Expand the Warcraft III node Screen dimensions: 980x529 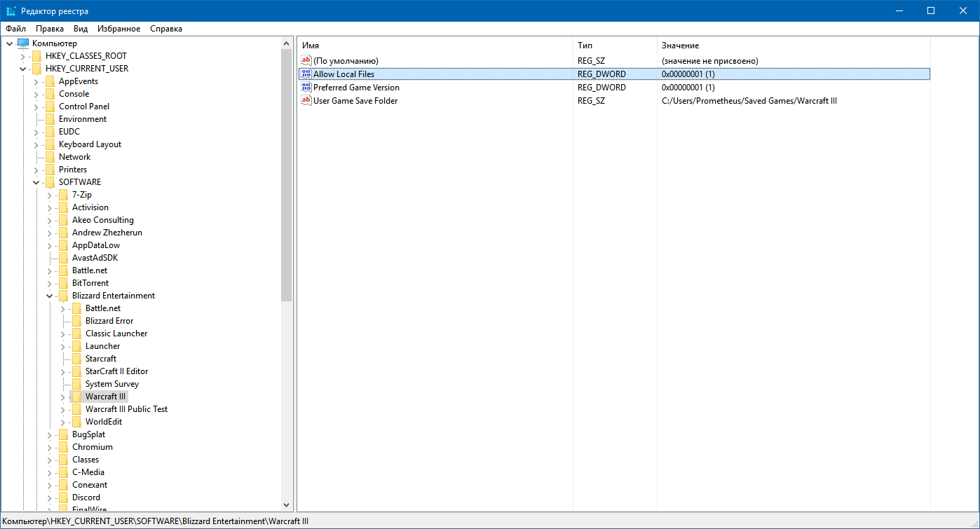click(x=62, y=397)
